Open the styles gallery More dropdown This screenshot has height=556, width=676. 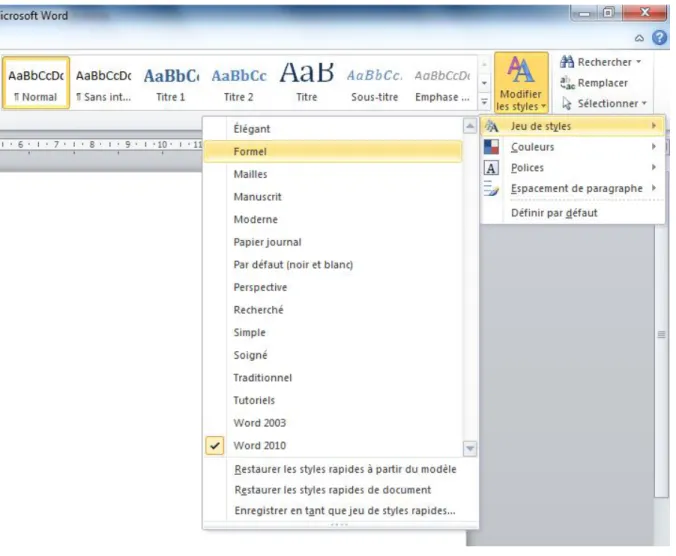pyautogui.click(x=485, y=102)
